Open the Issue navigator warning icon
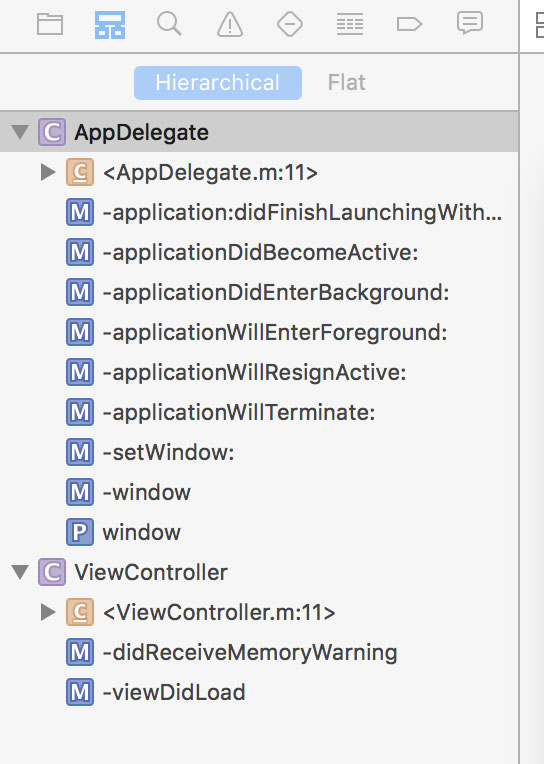Image resolution: width=544 pixels, height=764 pixels. (230, 24)
